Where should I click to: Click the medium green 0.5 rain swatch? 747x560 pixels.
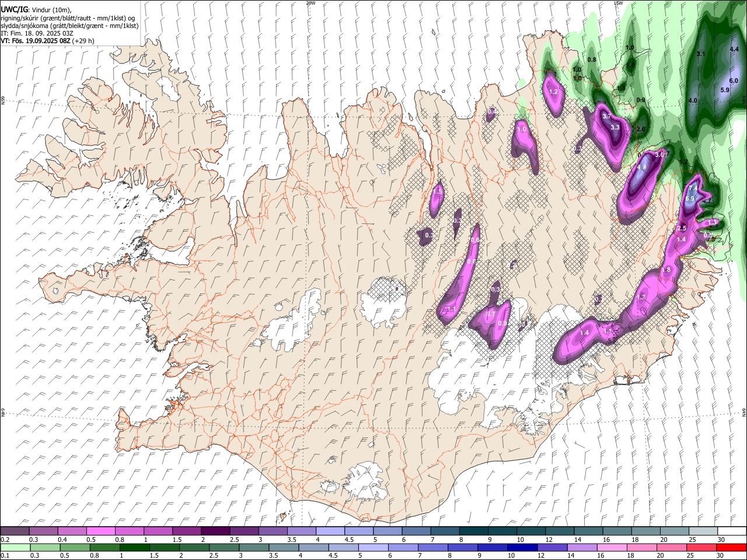click(x=75, y=547)
